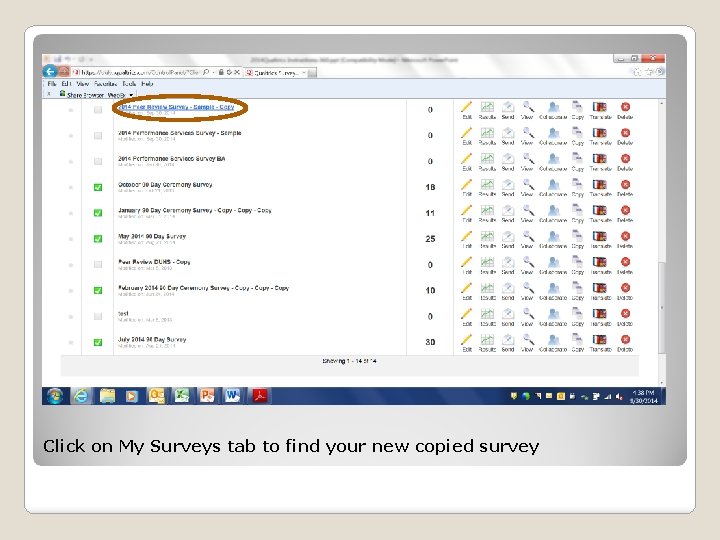720x540 pixels.
Task: Edit the Peer Review DUHS - Copy survey
Action: [x=467, y=265]
